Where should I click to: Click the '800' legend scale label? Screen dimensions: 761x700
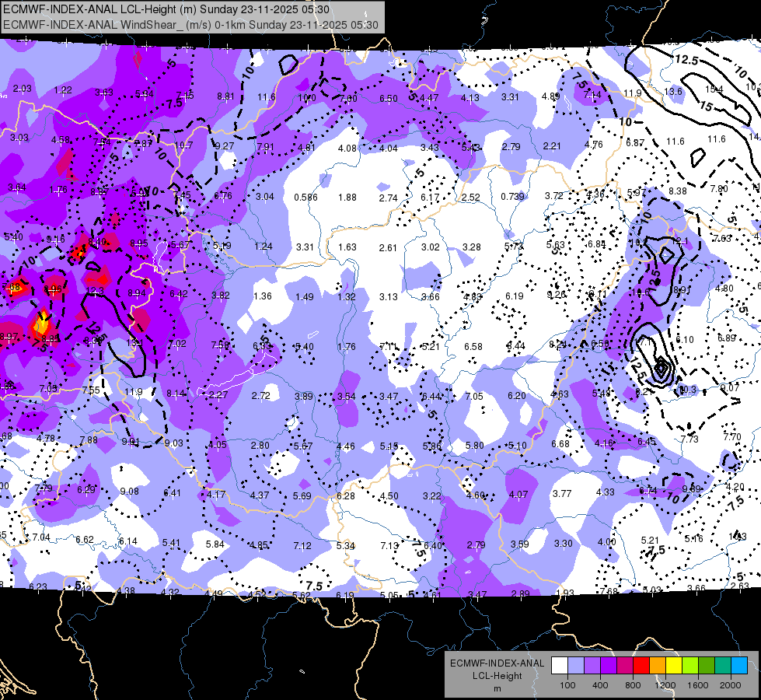tap(633, 685)
